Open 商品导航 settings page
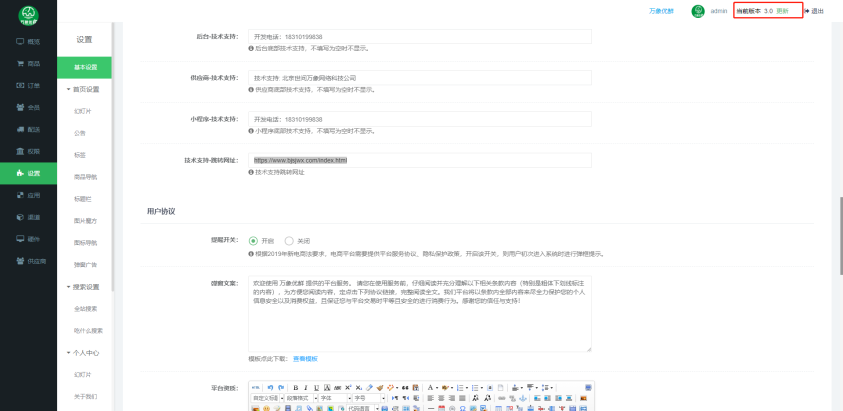Screen dimensions: 843x411 coord(85,177)
